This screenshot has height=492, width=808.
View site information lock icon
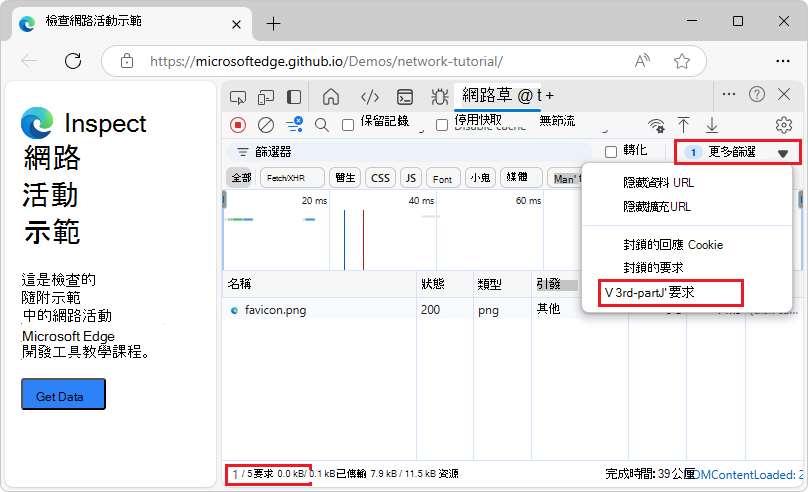127,61
